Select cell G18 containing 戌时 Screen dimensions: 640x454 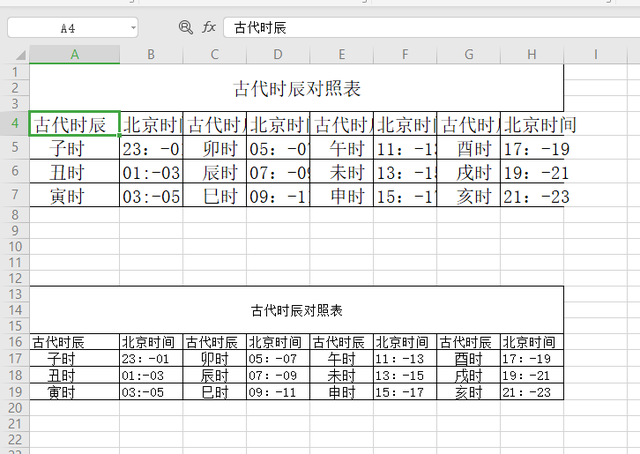tap(469, 375)
